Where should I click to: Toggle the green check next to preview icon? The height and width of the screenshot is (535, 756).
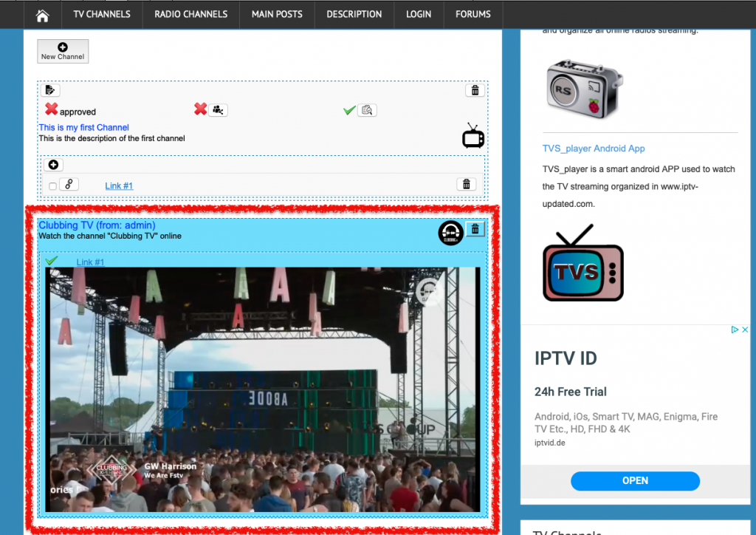[x=349, y=111]
